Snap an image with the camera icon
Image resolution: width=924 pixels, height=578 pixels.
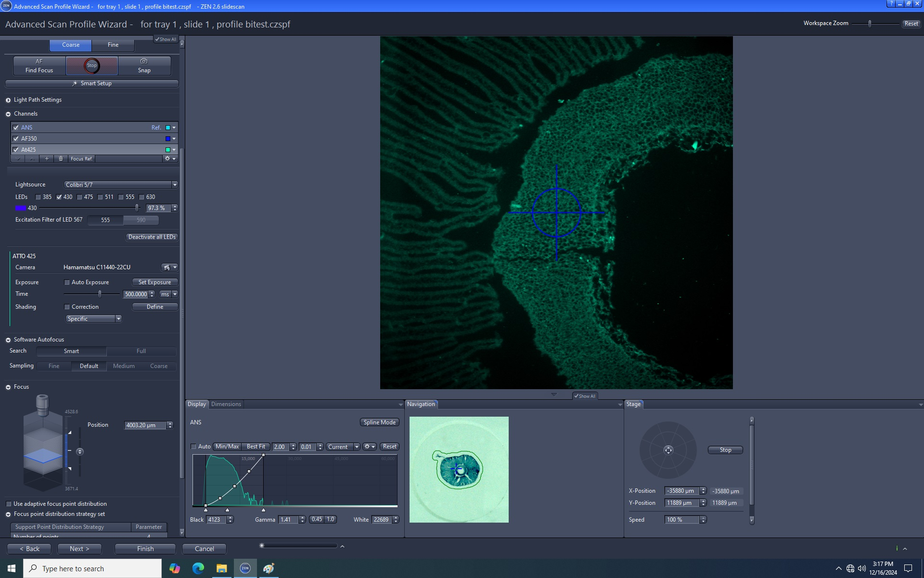[x=144, y=66]
